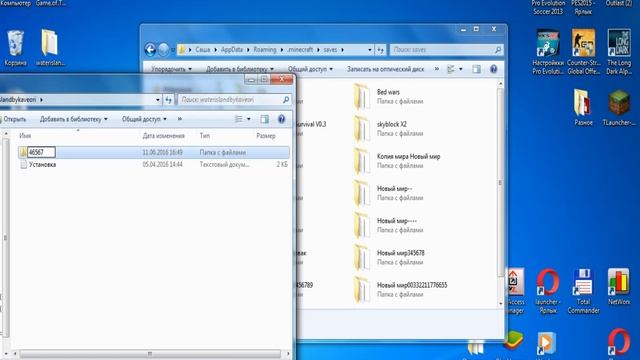Click Forward arrow in saves window
Viewport: 640px width, 360px height.
coord(163,50)
